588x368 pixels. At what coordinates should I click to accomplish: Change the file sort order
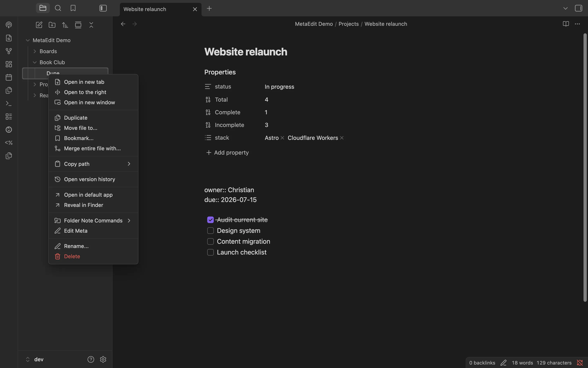click(x=65, y=25)
